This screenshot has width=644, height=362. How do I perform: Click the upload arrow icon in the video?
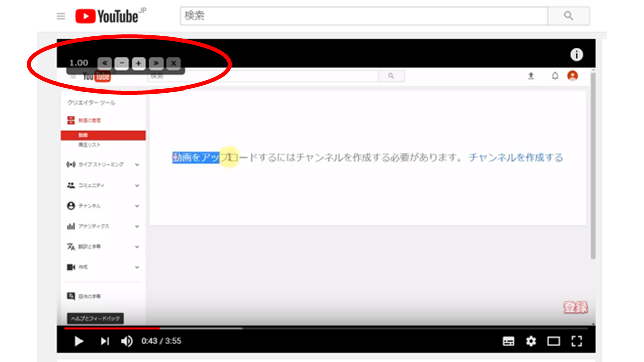click(x=531, y=76)
